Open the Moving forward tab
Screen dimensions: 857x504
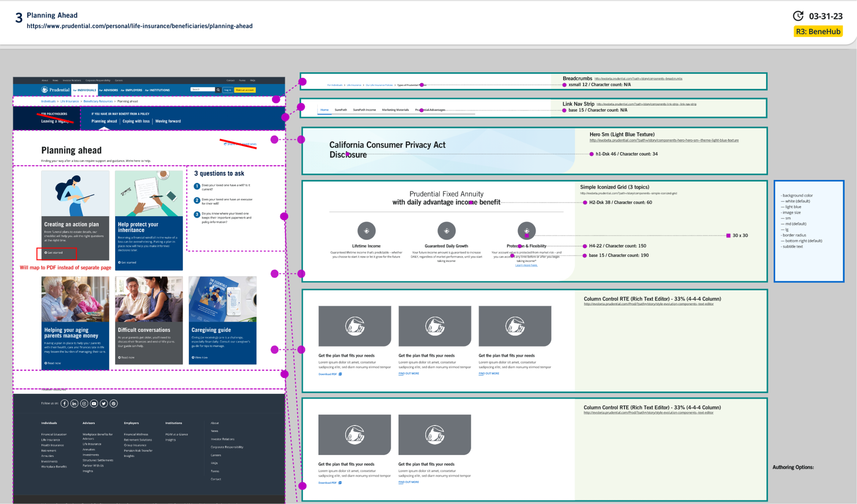pos(168,121)
